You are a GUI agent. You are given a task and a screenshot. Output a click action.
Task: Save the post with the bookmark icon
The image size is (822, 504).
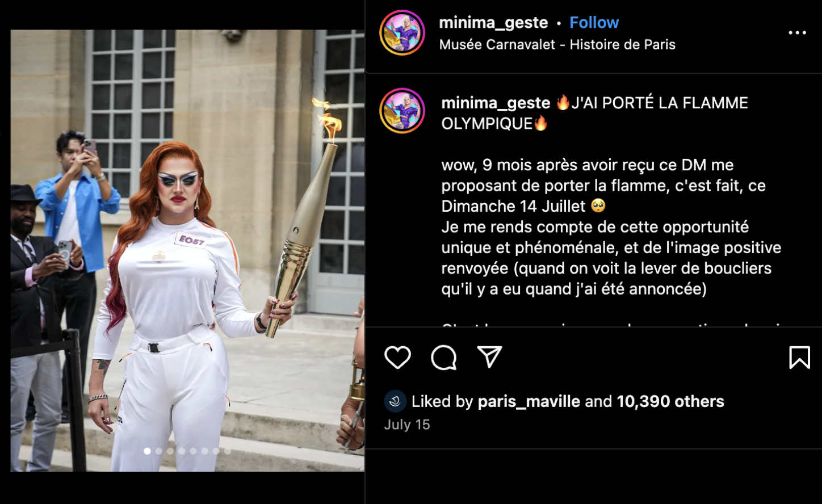799,358
